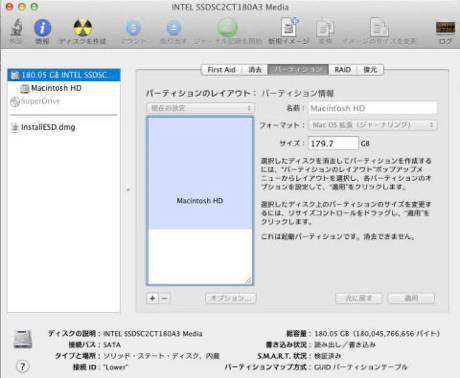Switch to the Restore (復元) tab

point(370,70)
